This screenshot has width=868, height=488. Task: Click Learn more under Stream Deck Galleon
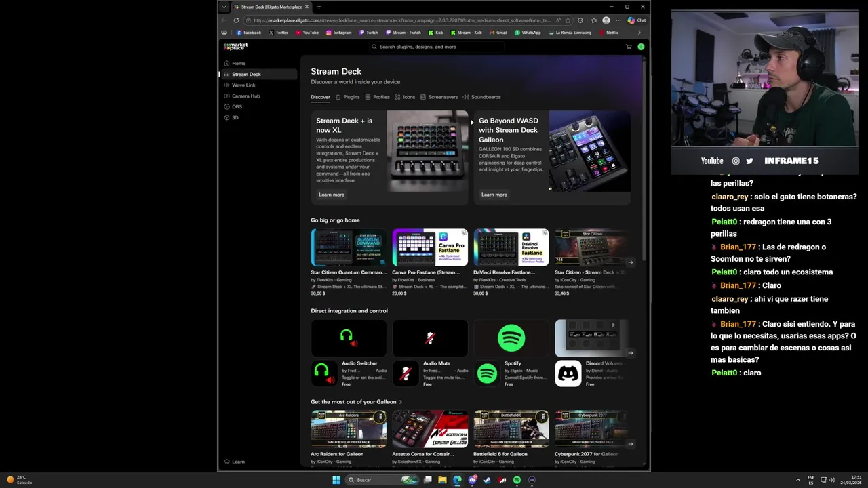(x=494, y=195)
